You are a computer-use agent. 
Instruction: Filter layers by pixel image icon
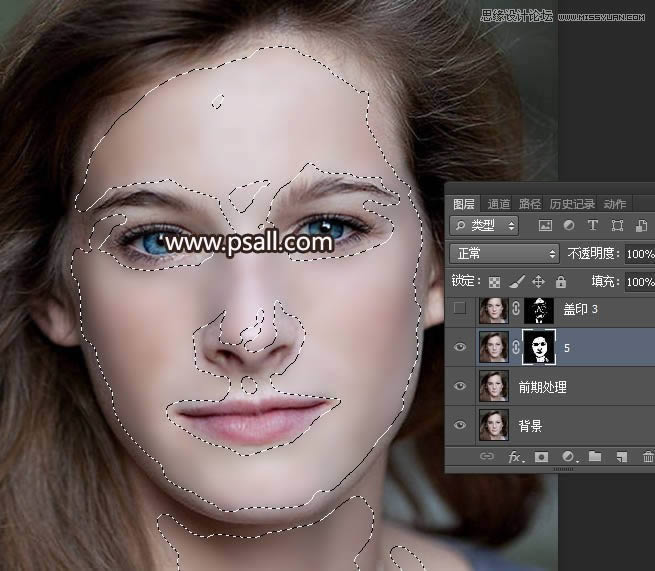545,225
